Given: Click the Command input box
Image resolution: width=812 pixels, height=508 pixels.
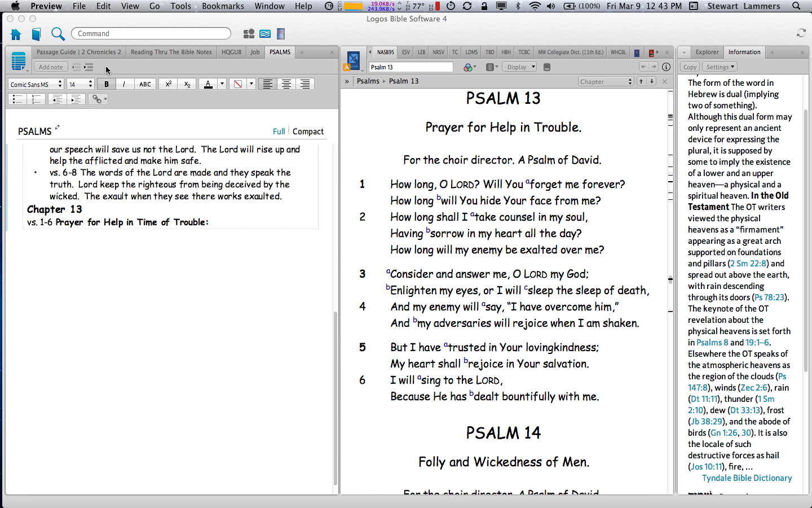Looking at the screenshot, I should click(x=151, y=34).
